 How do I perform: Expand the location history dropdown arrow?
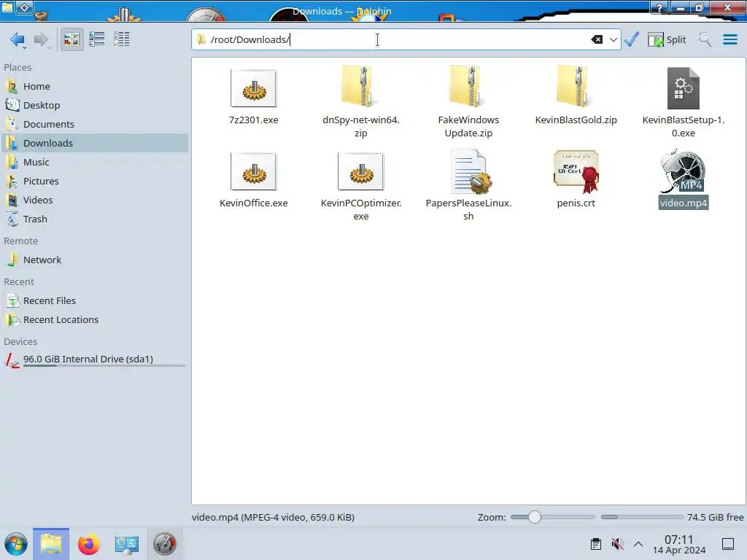613,39
